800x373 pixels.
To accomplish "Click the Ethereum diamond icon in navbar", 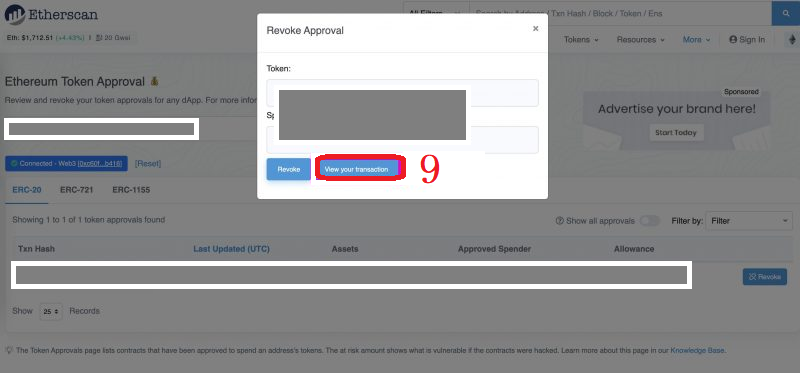I will (x=792, y=40).
